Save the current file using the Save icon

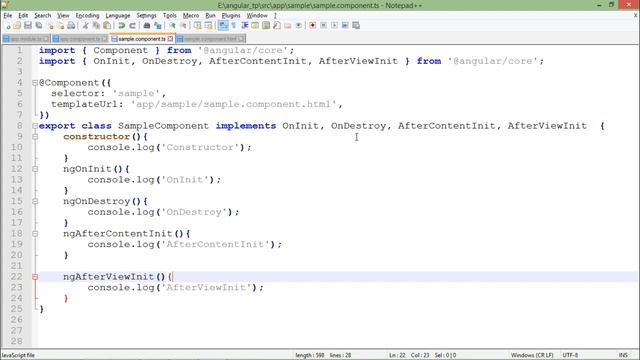(28, 25)
